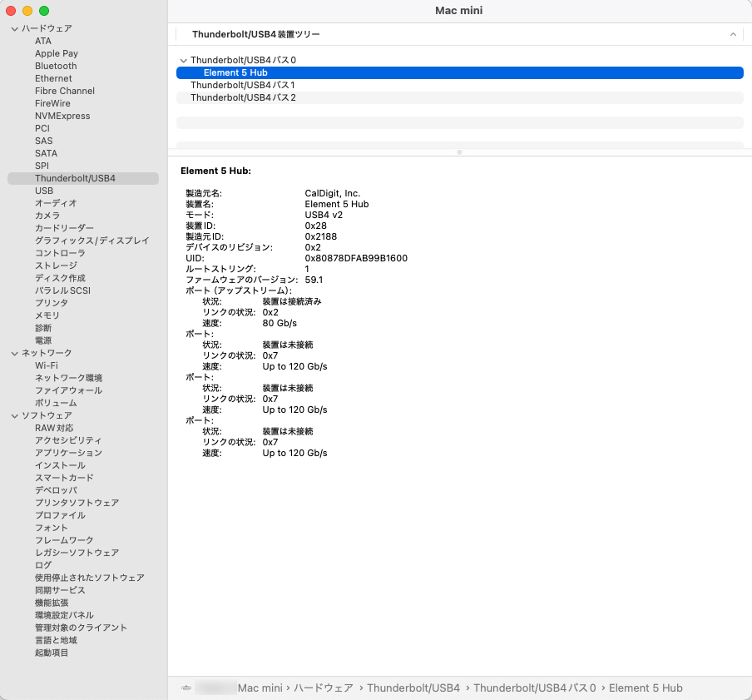This screenshot has width=752, height=700.
Task: Open グラフィックス/ディスプレイ in the sidebar
Action: 92,241
